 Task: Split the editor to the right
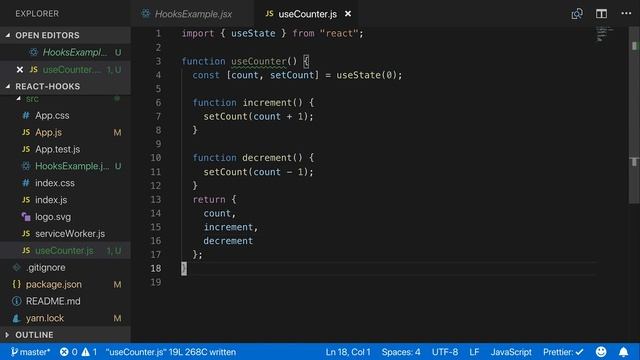(x=601, y=14)
